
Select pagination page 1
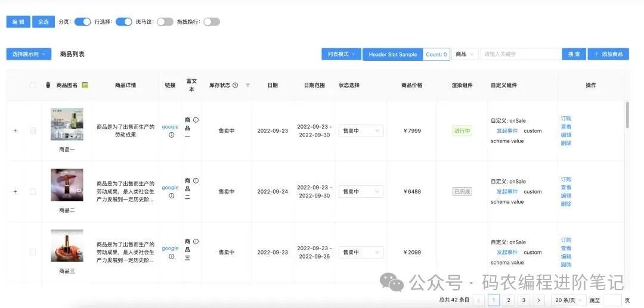tap(494, 300)
